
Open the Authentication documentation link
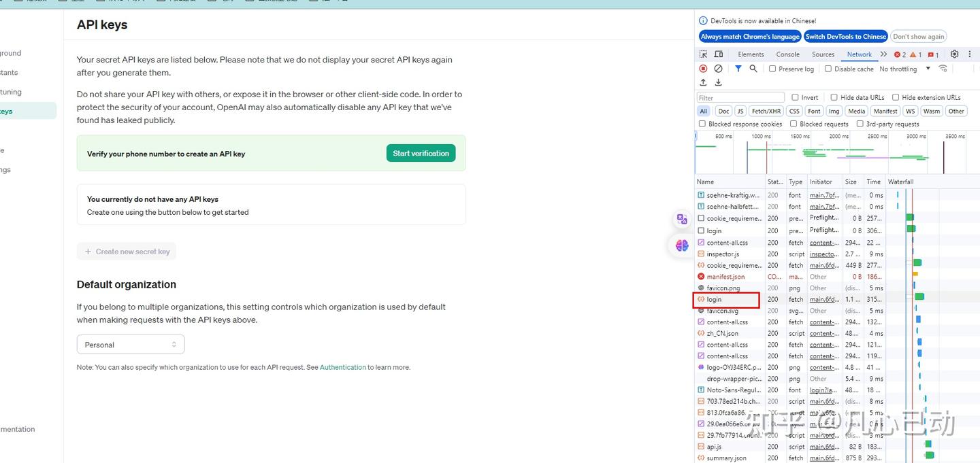point(342,367)
